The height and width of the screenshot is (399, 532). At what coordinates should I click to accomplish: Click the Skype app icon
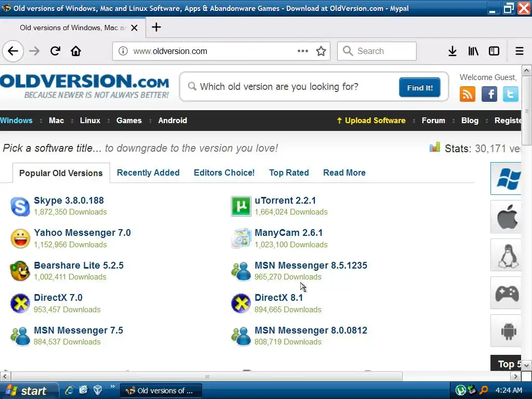click(20, 206)
